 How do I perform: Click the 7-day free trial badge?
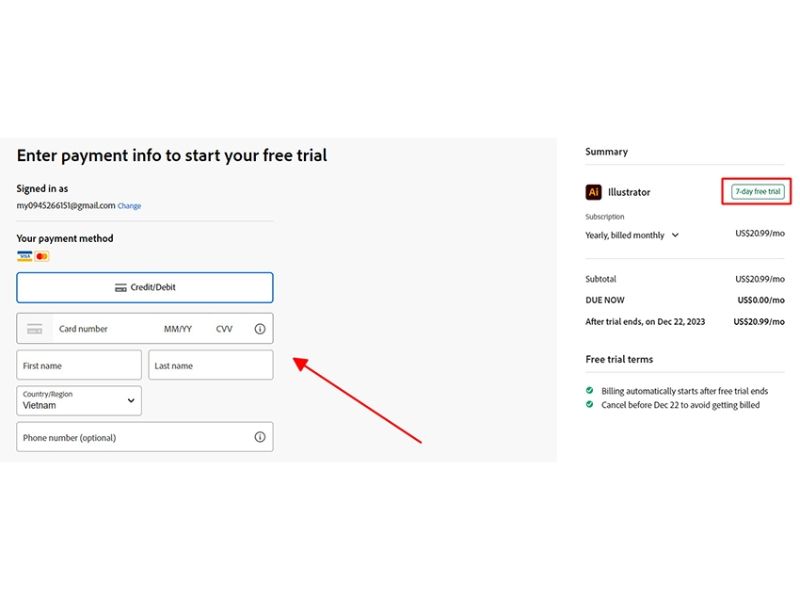point(757,191)
